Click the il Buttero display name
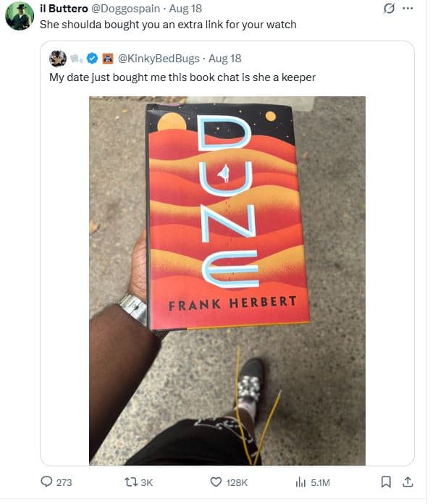The width and height of the screenshot is (438, 504). tap(64, 9)
